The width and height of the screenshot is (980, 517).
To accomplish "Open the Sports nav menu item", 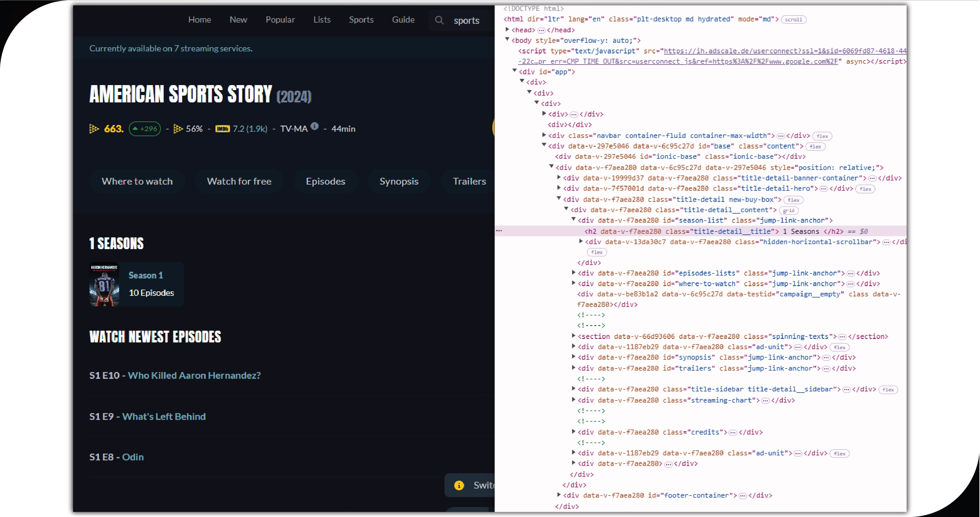I will [361, 20].
